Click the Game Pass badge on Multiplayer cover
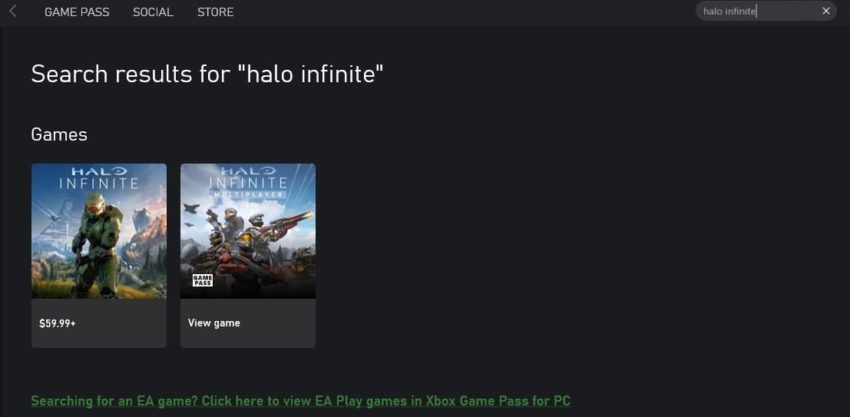This screenshot has height=417, width=850. pos(203,280)
